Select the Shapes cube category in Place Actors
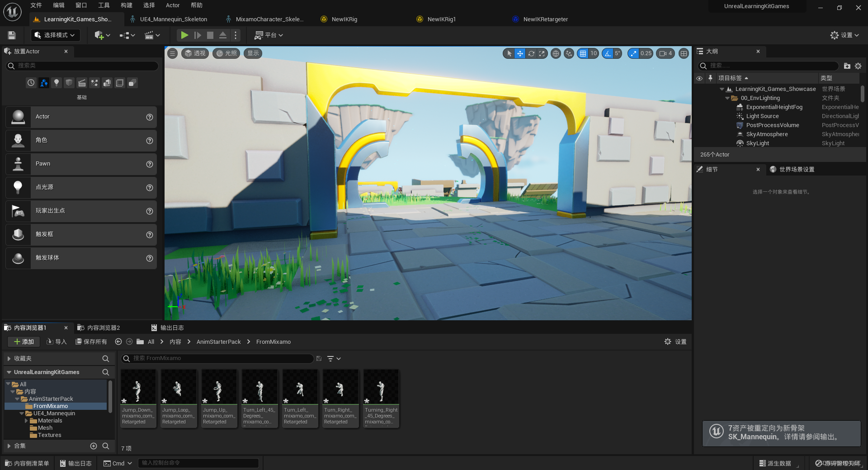This screenshot has width=868, height=470. pos(69,83)
